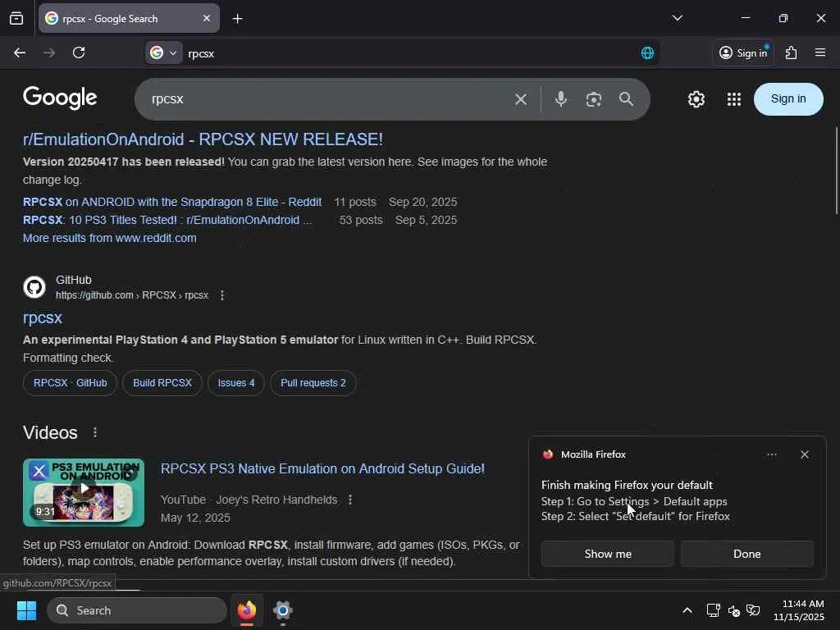Open More results from www.reddit.com
This screenshot has height=630, width=840.
pyautogui.click(x=109, y=238)
